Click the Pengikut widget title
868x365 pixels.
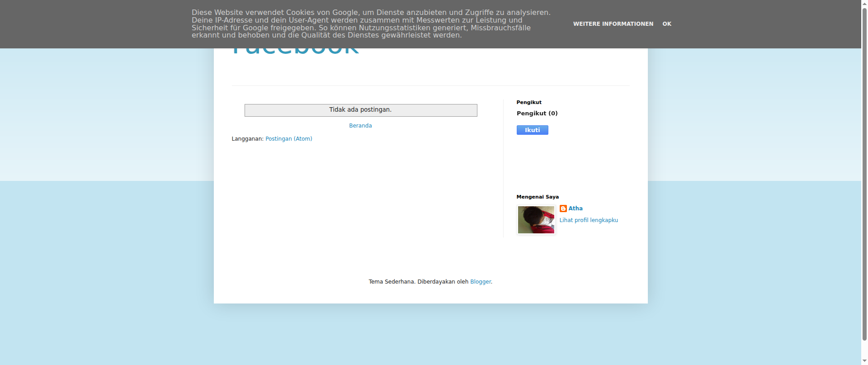(529, 103)
